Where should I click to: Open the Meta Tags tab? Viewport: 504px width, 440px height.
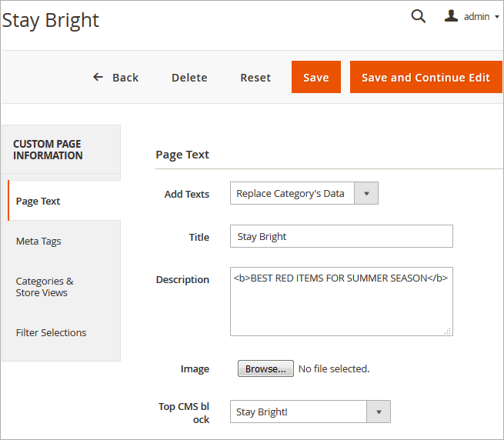pyautogui.click(x=38, y=242)
